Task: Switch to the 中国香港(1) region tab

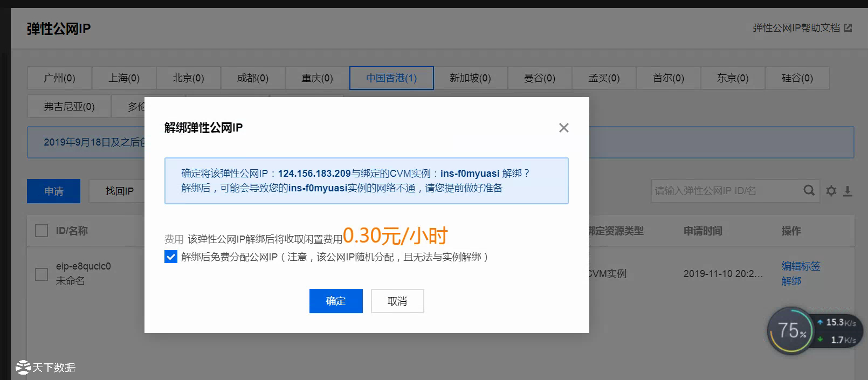Action: tap(391, 78)
